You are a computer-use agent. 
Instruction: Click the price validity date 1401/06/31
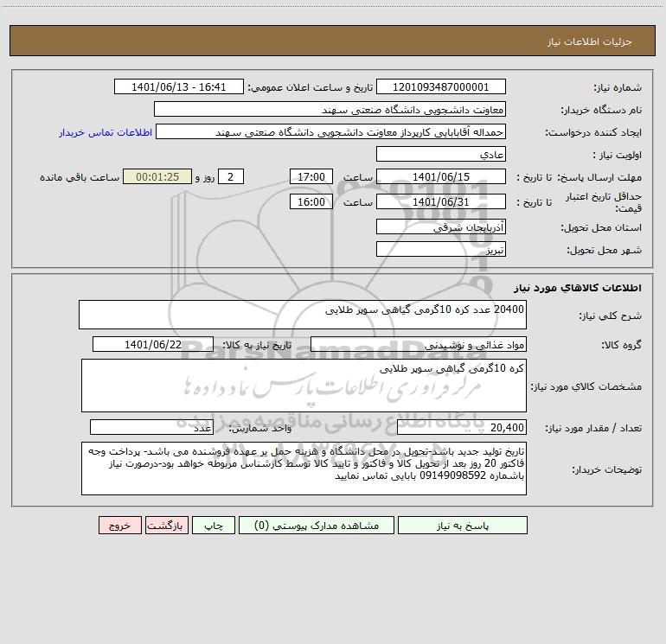[441, 202]
